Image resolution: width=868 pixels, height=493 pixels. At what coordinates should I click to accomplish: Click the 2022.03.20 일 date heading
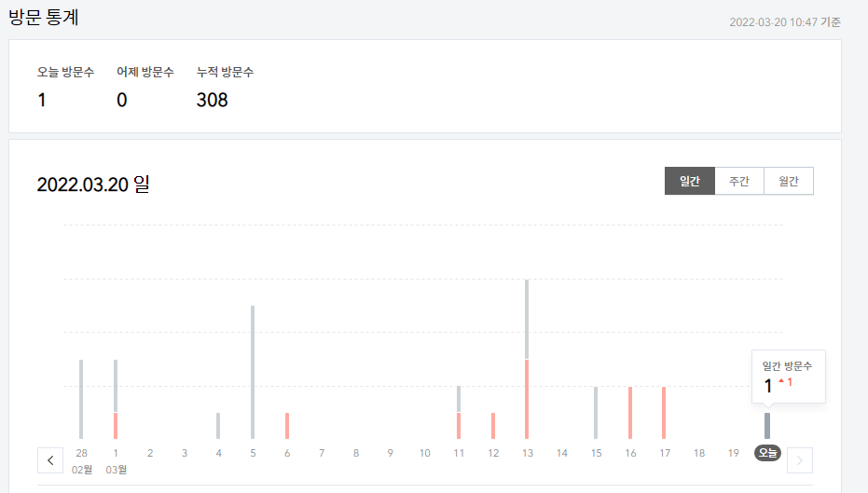point(93,185)
